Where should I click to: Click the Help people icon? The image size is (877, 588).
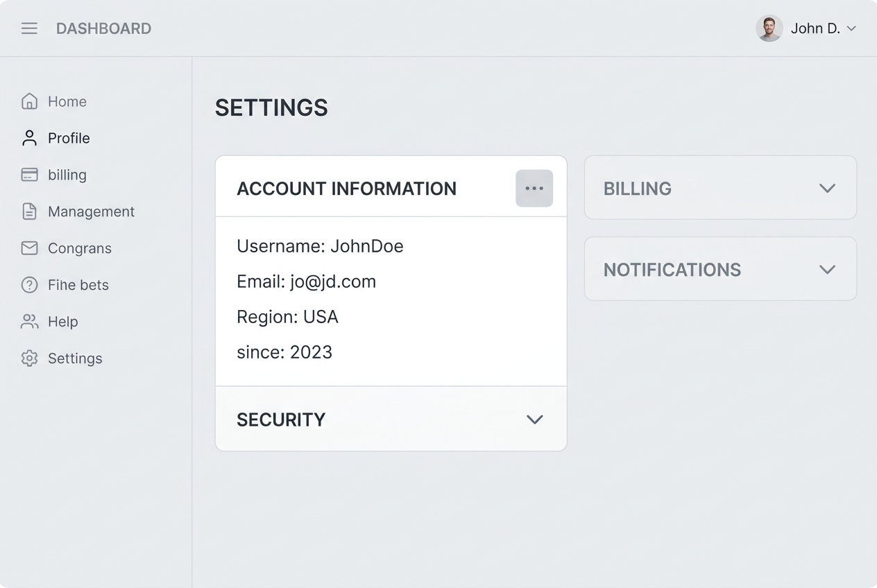(29, 322)
